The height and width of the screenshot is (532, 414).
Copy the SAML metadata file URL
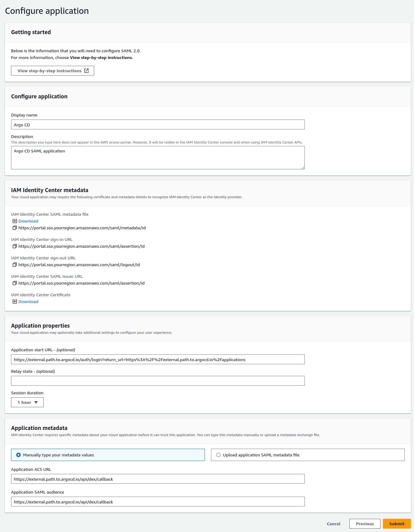[x=14, y=228]
